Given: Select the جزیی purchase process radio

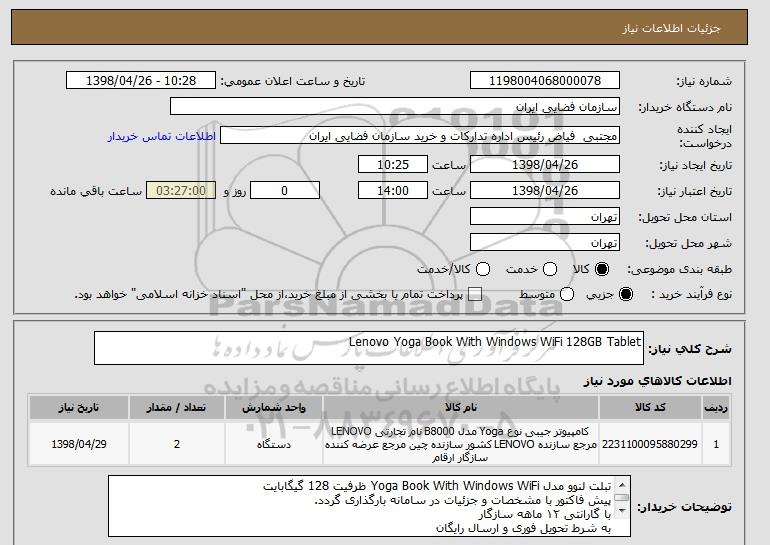Looking at the screenshot, I should pos(626,295).
